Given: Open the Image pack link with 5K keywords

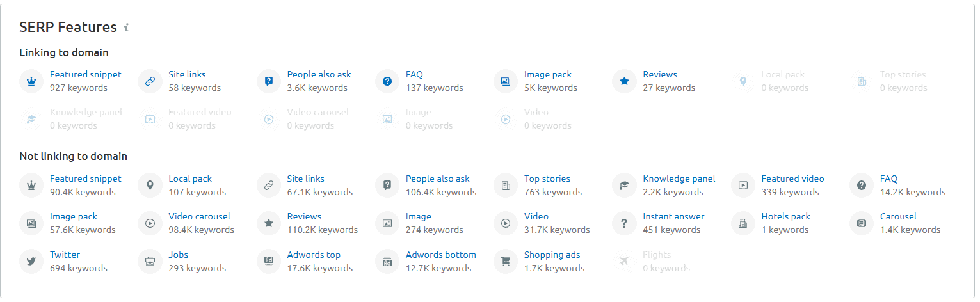Looking at the screenshot, I should click(548, 74).
